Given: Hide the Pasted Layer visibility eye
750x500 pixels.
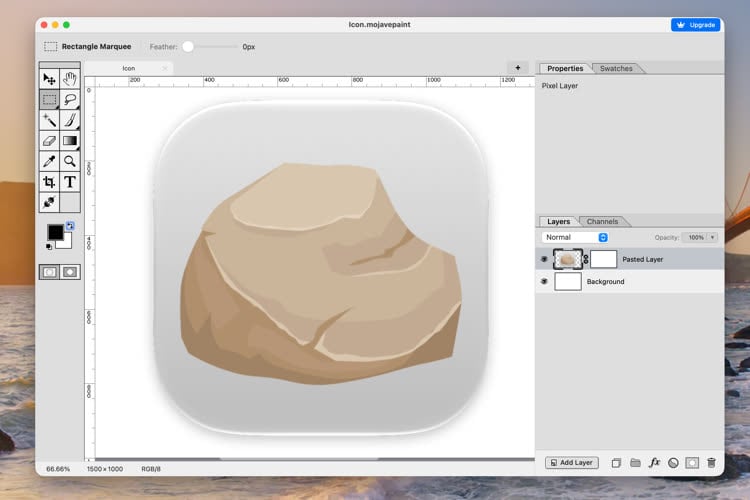Looking at the screenshot, I should click(x=544, y=259).
